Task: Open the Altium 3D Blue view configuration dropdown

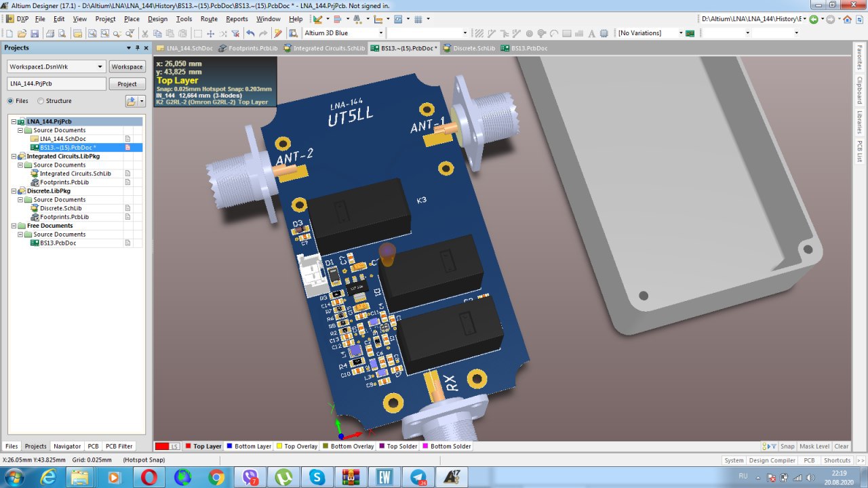Action: click(380, 33)
